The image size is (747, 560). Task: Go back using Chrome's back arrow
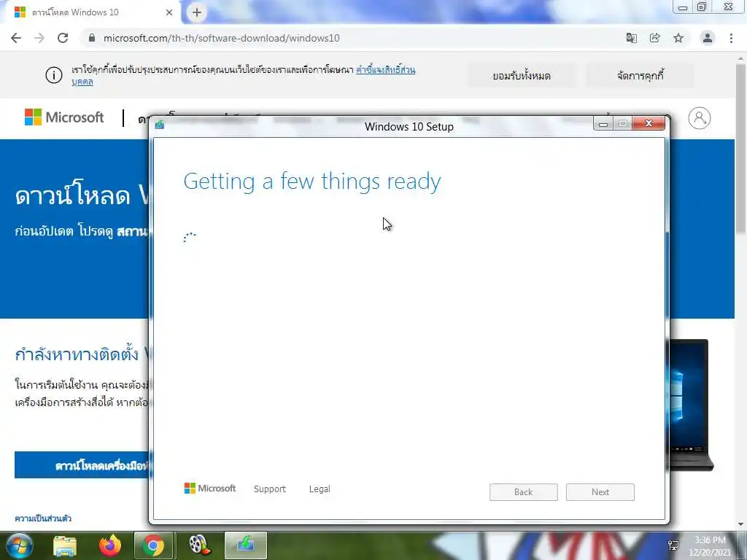16,38
